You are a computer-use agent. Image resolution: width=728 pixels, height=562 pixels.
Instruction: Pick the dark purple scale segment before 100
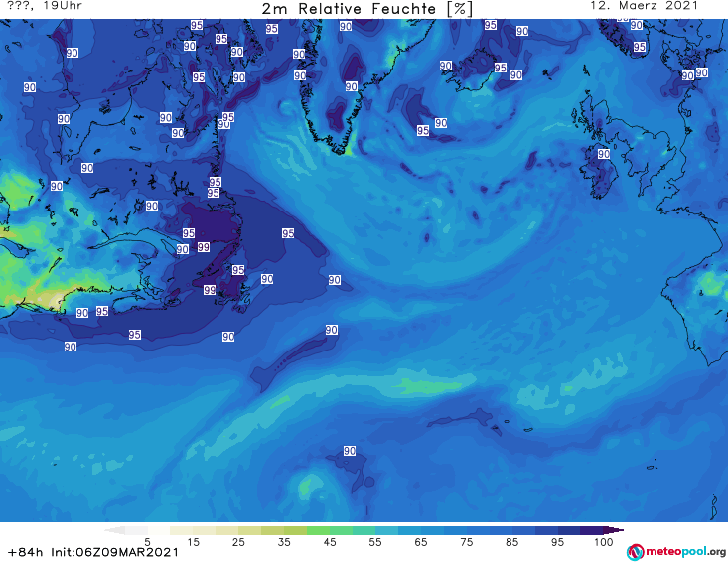(x=592, y=530)
